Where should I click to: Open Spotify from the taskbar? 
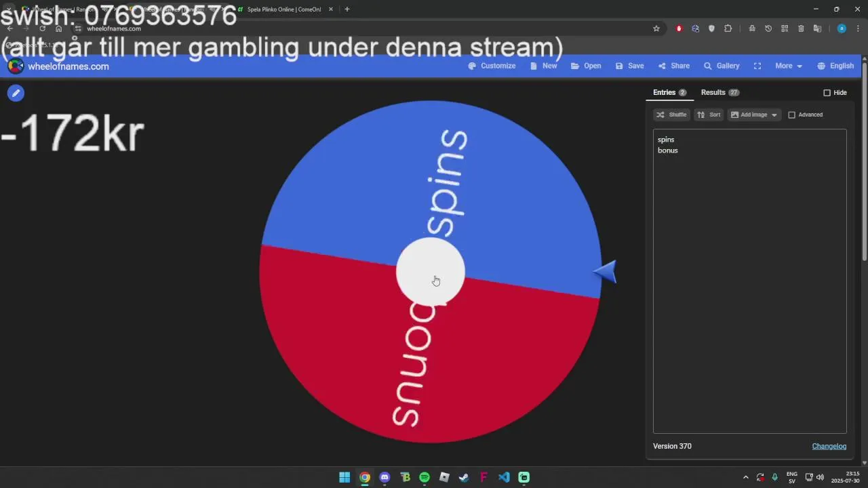coord(425,477)
